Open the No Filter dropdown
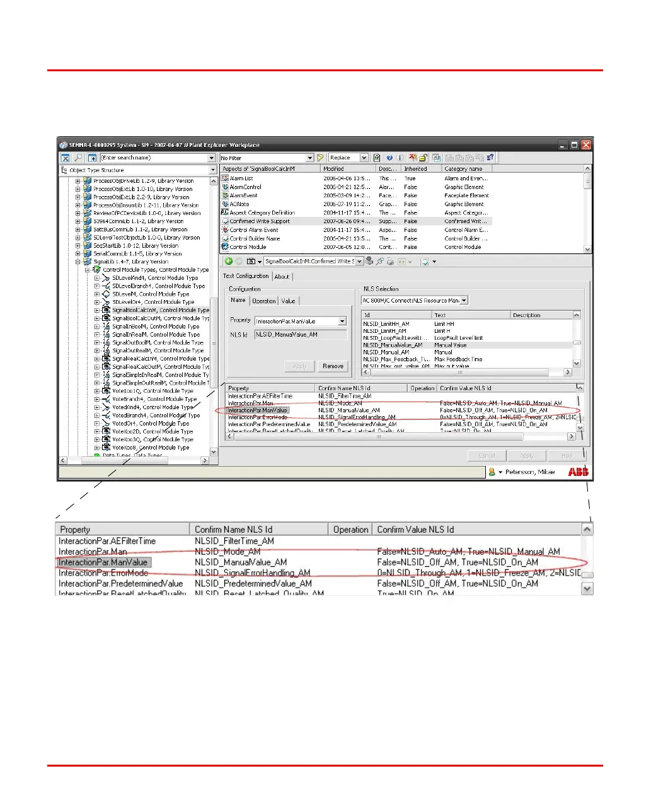Image resolution: width=668 pixels, height=812 pixels. [x=309, y=158]
